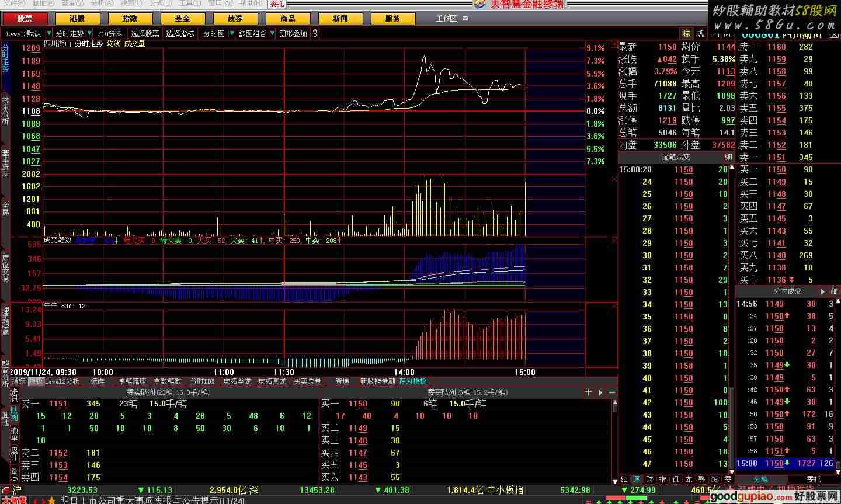This screenshot has height=504, width=841.
Task: Click the 标 toggle at top right
Action: pos(686,34)
